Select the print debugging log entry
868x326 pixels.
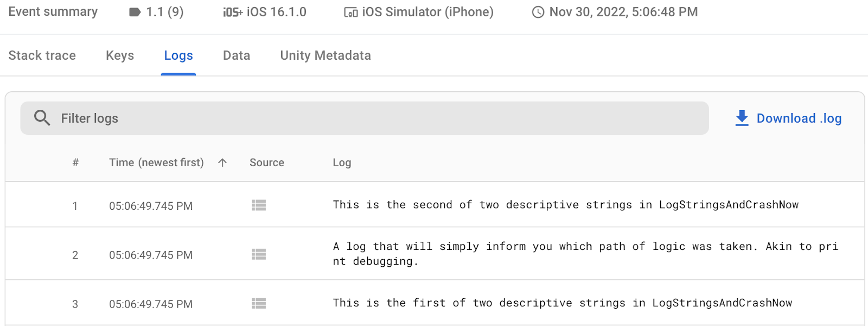pyautogui.click(x=585, y=254)
